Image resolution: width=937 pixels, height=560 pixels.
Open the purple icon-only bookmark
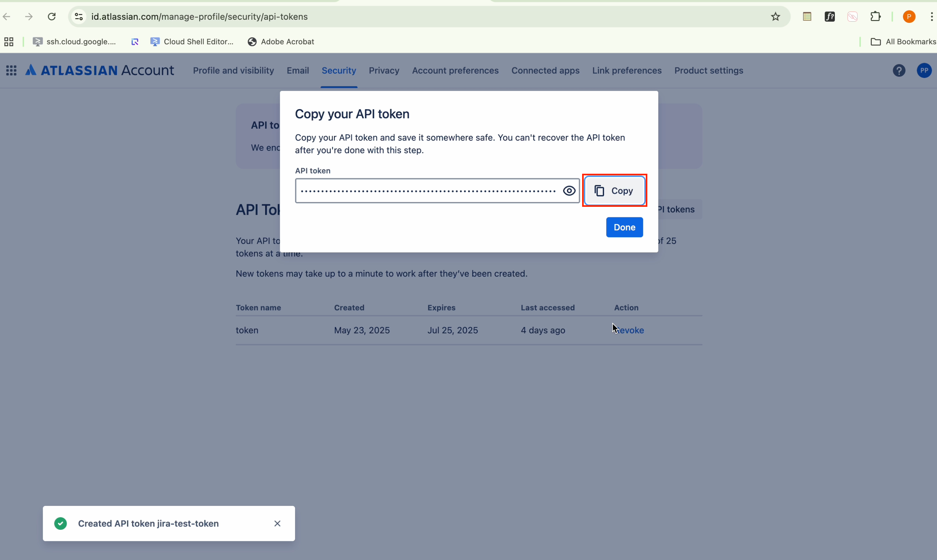[135, 42]
